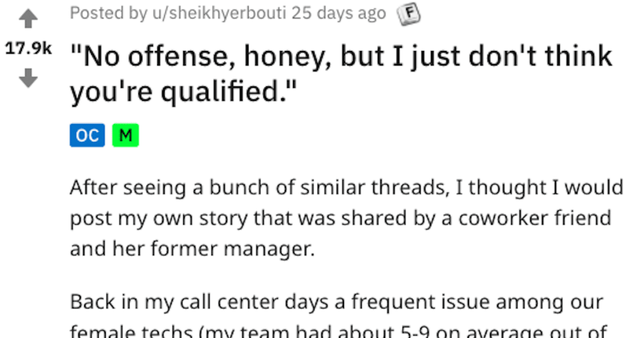The height and width of the screenshot is (338, 644).
Task: Click the 17.9k vote score
Action: (x=28, y=48)
